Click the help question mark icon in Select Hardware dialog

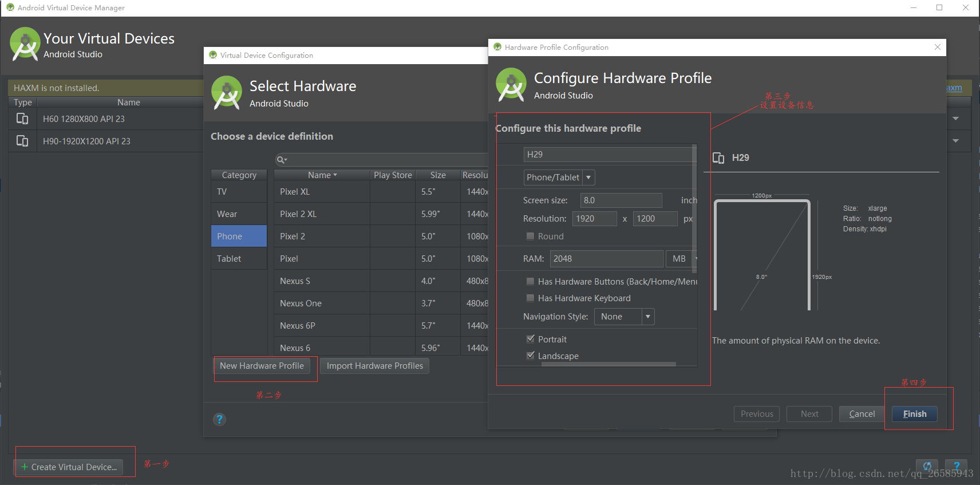click(x=219, y=419)
